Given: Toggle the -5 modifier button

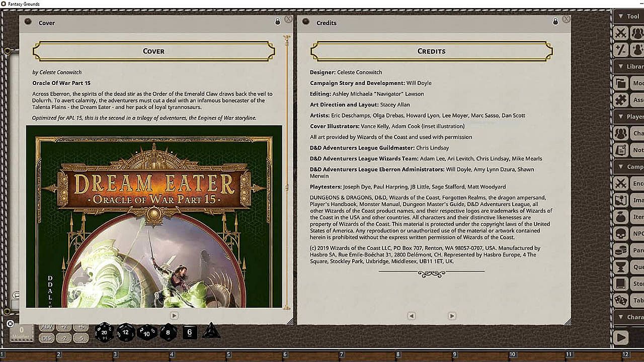Looking at the screenshot, I should pos(80,338).
